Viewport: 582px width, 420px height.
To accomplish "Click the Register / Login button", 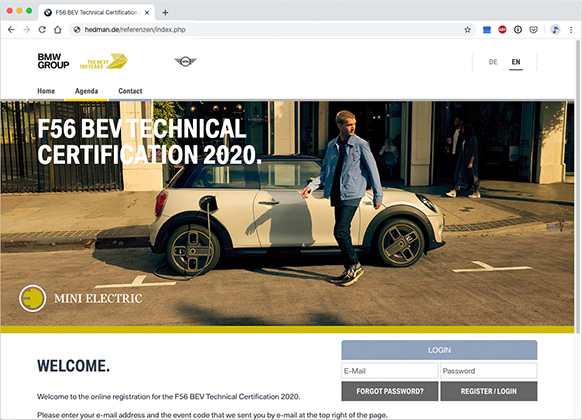I will [x=488, y=391].
